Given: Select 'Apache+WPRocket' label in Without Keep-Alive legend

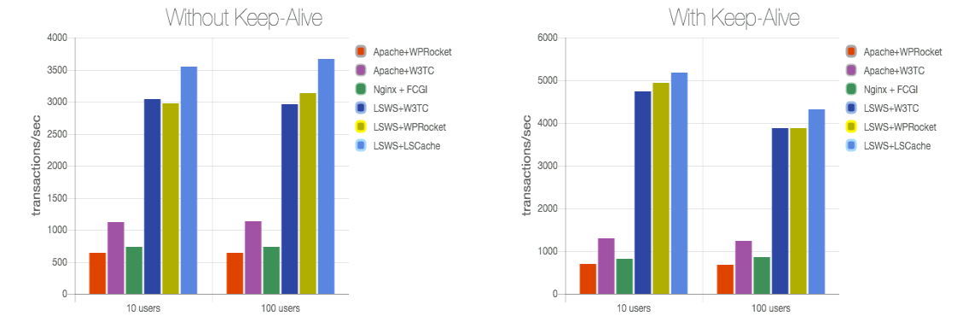Looking at the screenshot, I should click(412, 52).
